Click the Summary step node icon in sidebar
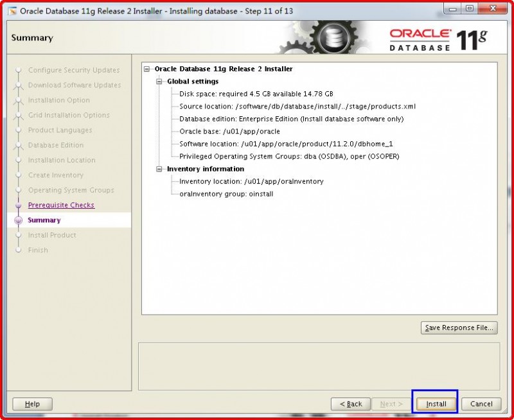The width and height of the screenshot is (514, 420). pyautogui.click(x=17, y=220)
